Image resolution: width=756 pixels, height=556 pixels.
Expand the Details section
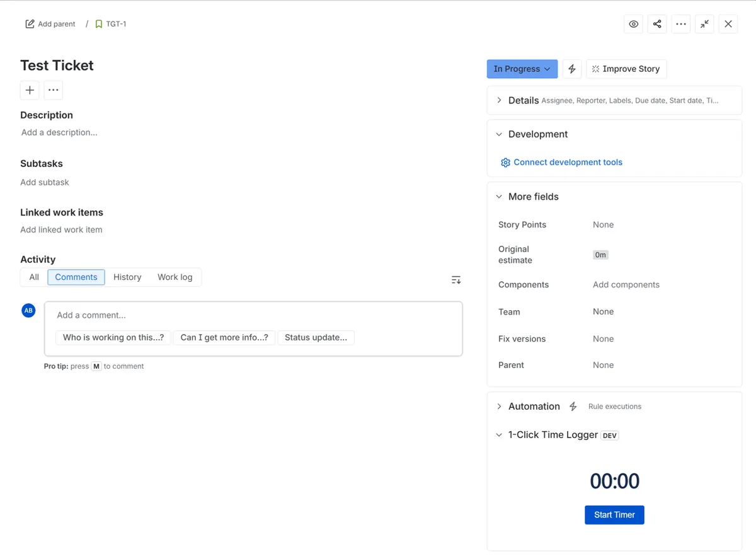[499, 100]
